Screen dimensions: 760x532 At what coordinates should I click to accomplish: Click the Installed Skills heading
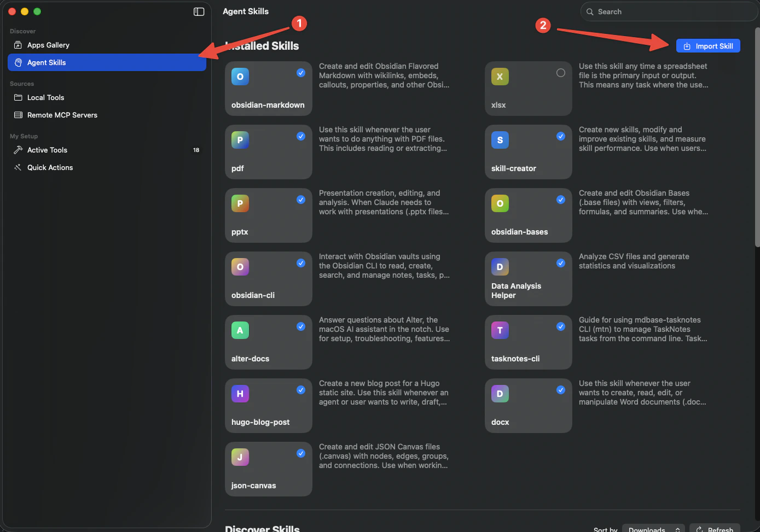[262, 46]
